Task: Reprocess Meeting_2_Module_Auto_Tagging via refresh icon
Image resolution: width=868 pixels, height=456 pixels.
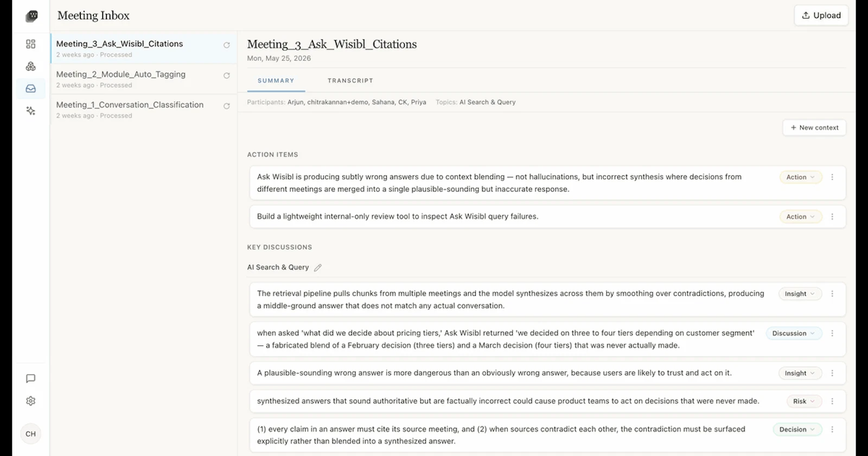Action: click(227, 75)
